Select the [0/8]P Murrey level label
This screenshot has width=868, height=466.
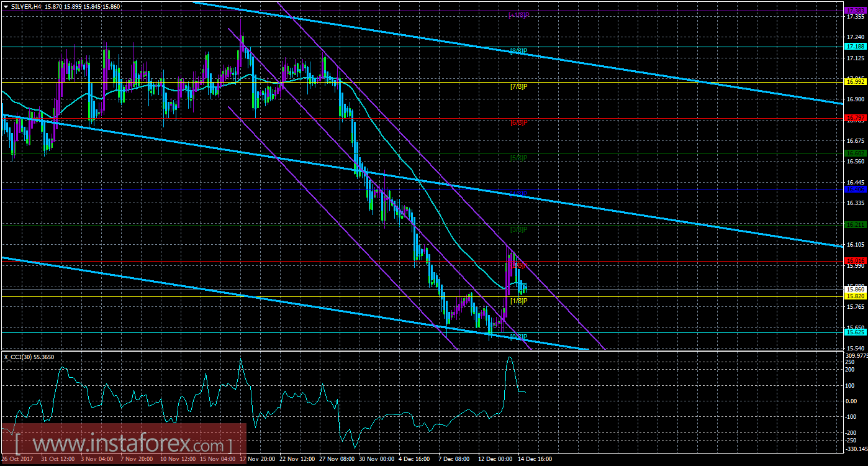(x=518, y=337)
